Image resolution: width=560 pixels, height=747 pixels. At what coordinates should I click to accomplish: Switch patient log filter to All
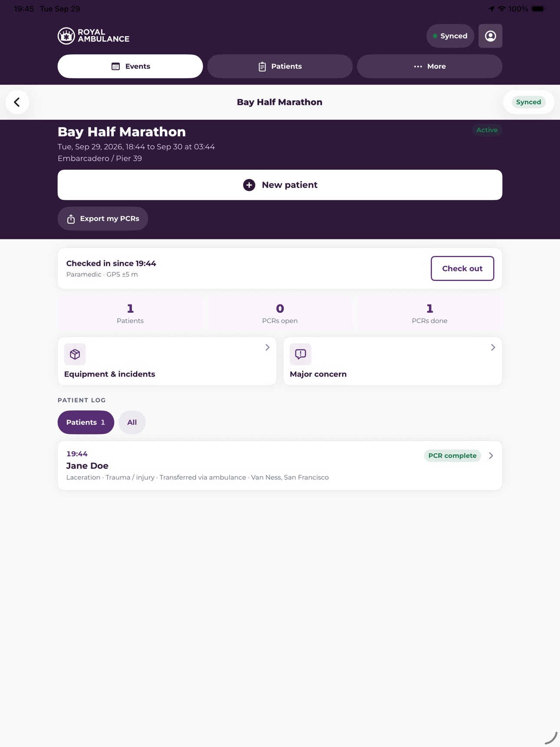132,422
